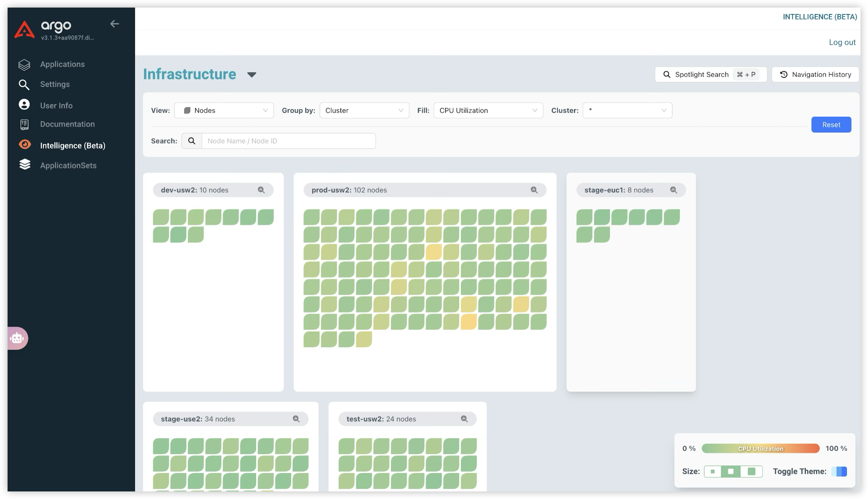
Task: Open Applications in the sidebar
Action: (62, 64)
